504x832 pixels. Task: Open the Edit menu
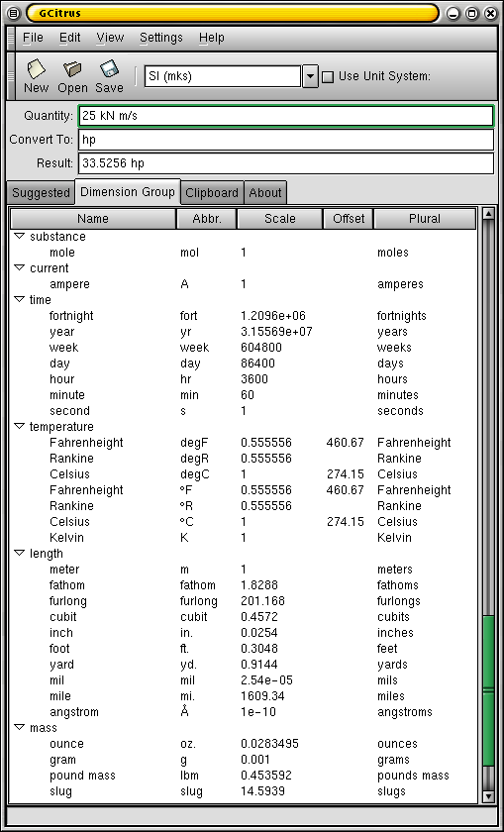click(x=70, y=38)
